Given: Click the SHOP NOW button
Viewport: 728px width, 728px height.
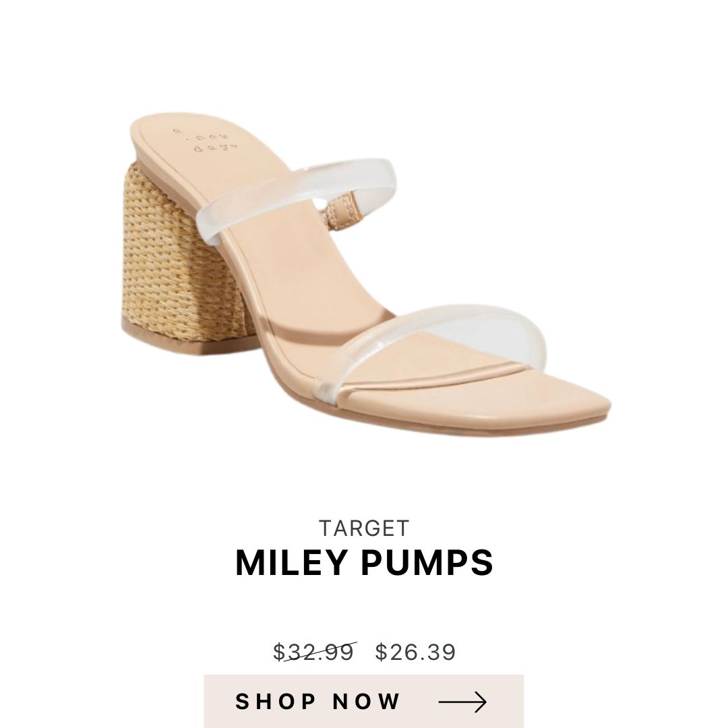Looking at the screenshot, I should [x=363, y=701].
